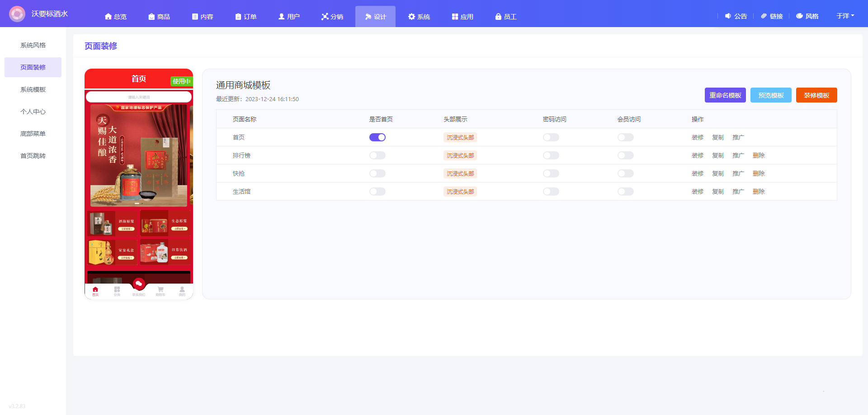
Task: Open 底部菜单 in the sidebar
Action: pos(33,134)
